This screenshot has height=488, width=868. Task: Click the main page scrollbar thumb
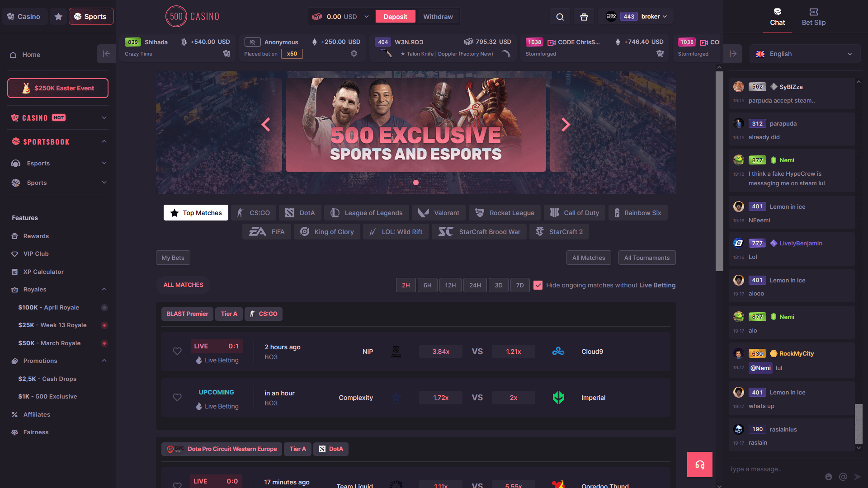[719, 171]
